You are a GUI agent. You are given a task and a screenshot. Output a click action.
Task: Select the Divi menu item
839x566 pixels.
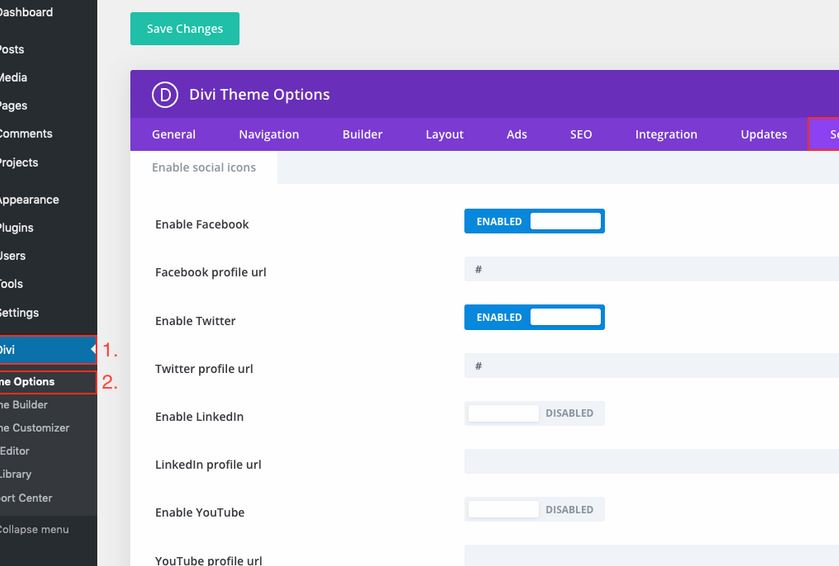click(x=48, y=350)
